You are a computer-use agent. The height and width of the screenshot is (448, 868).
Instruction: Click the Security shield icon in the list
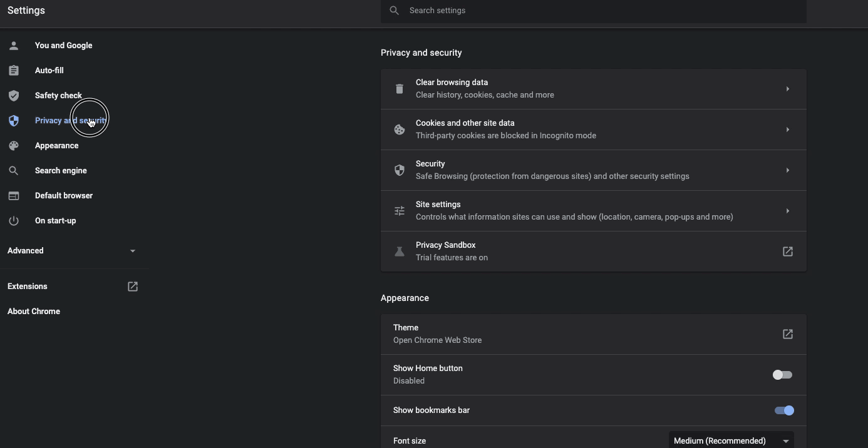pos(400,170)
